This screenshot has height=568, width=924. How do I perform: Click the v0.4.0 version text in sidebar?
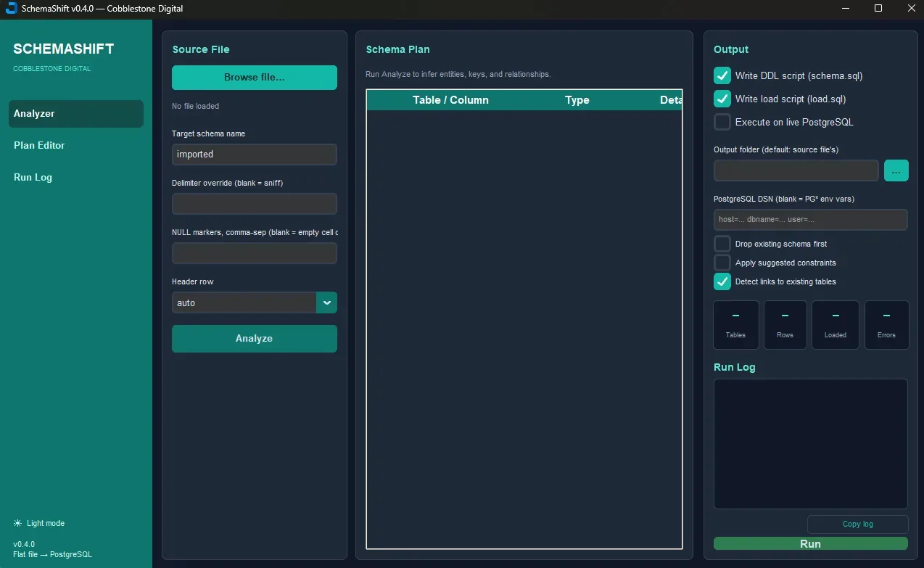pyautogui.click(x=24, y=544)
